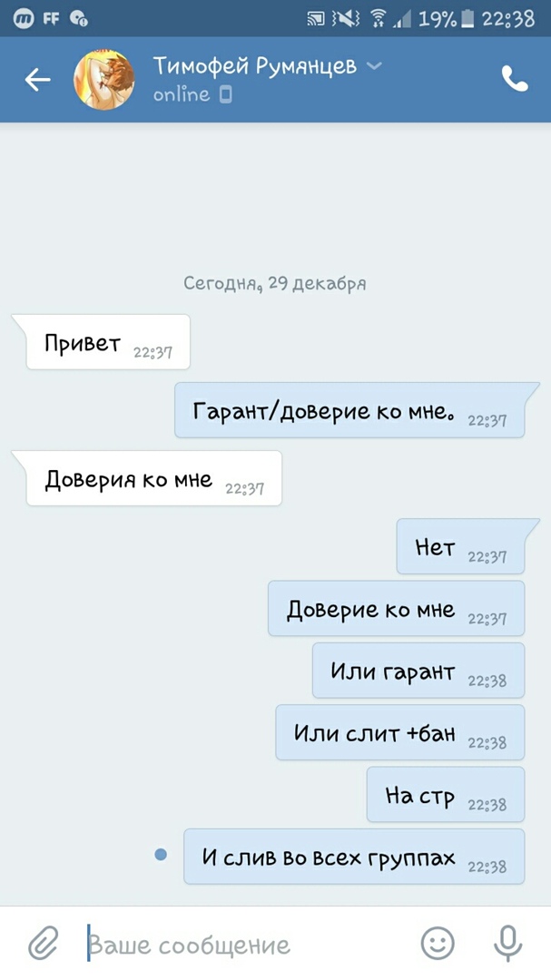Expand dropdown arrow next to Тимофей Румянцев
Screen dimensions: 551x980
pos(373,65)
